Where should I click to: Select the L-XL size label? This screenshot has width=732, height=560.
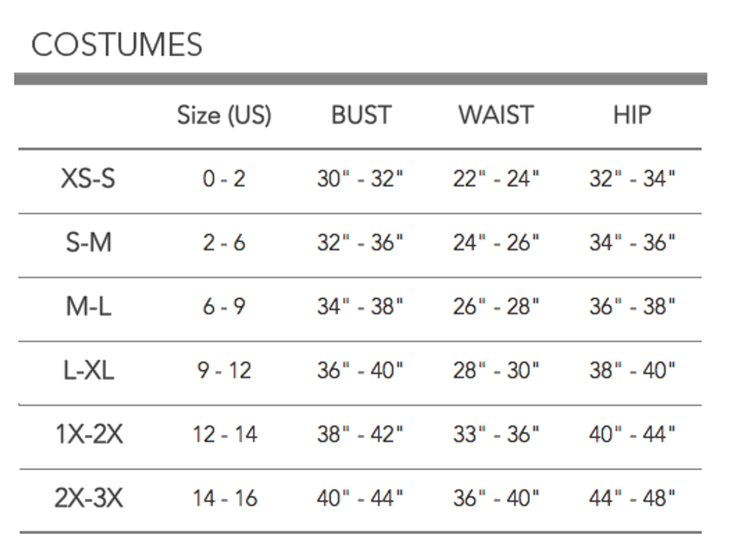[88, 371]
